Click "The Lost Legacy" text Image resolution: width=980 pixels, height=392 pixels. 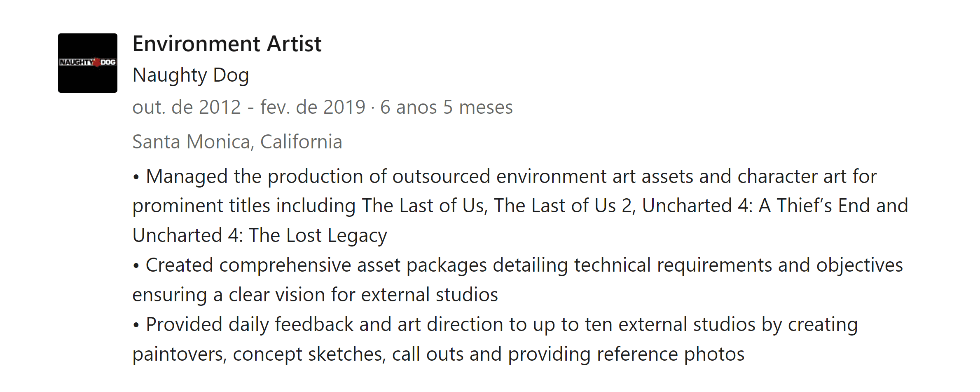(318, 235)
